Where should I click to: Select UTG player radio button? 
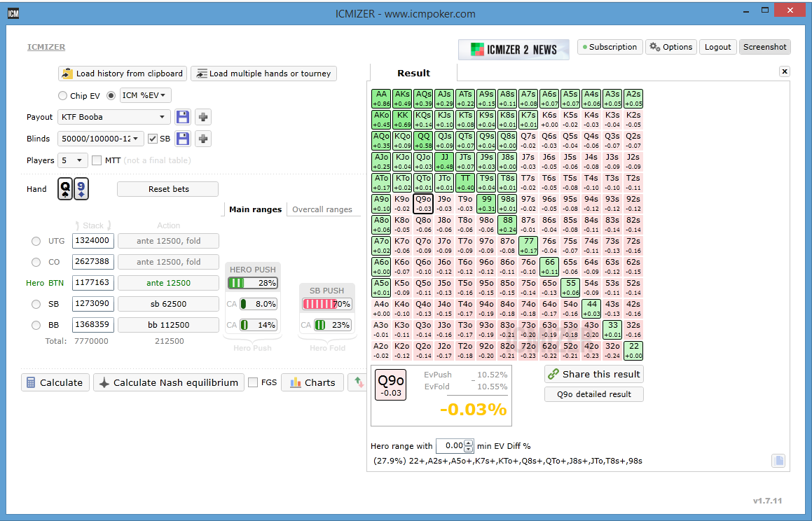[x=36, y=241]
